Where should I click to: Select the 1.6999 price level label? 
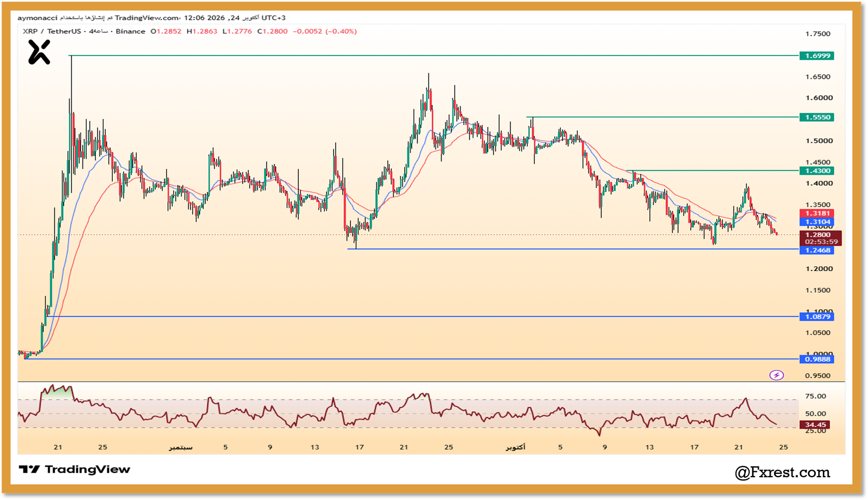point(816,56)
